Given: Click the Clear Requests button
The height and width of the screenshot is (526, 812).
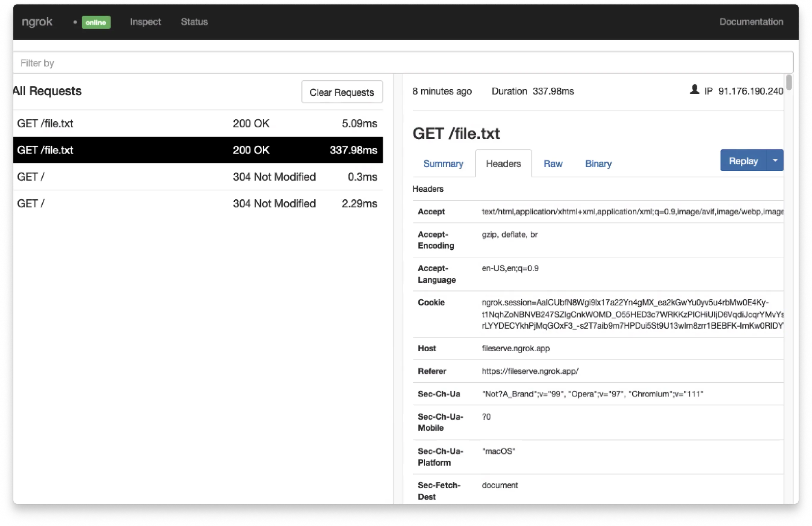Looking at the screenshot, I should (x=341, y=92).
